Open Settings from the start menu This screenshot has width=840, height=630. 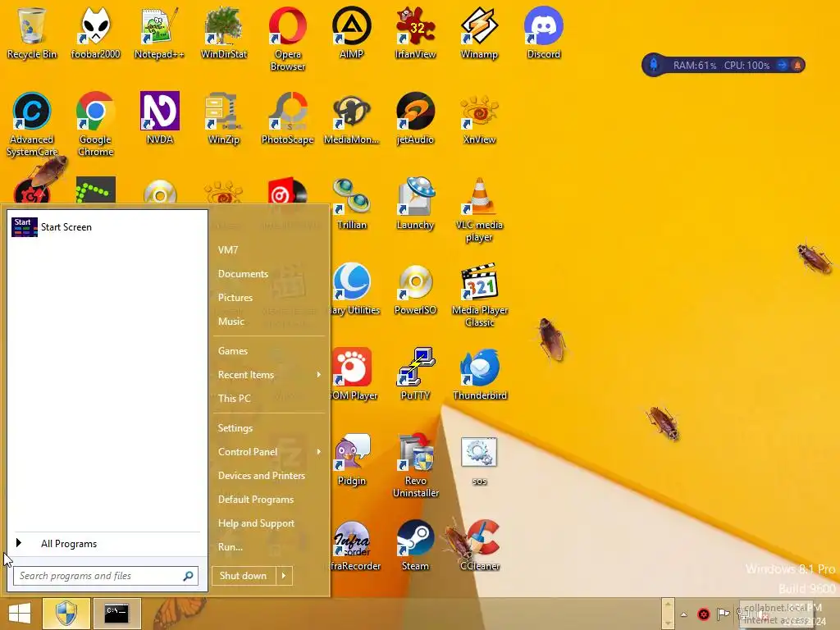pyautogui.click(x=235, y=428)
